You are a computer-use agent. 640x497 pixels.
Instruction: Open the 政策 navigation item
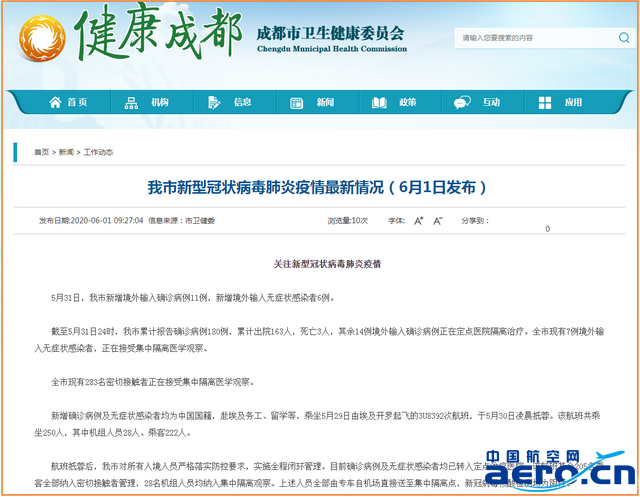coord(408,102)
